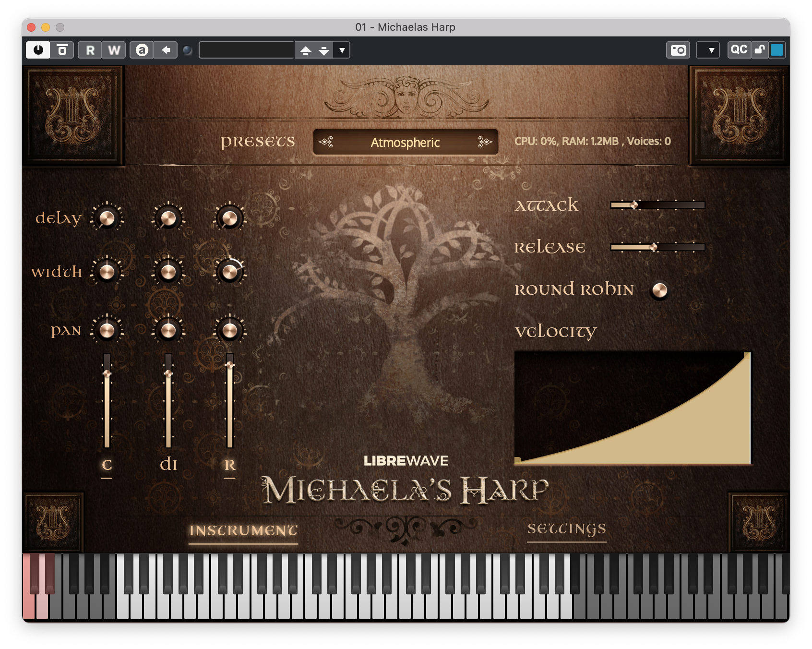The height and width of the screenshot is (649, 812).
Task: Enable Read automation (R) button
Action: pos(90,50)
